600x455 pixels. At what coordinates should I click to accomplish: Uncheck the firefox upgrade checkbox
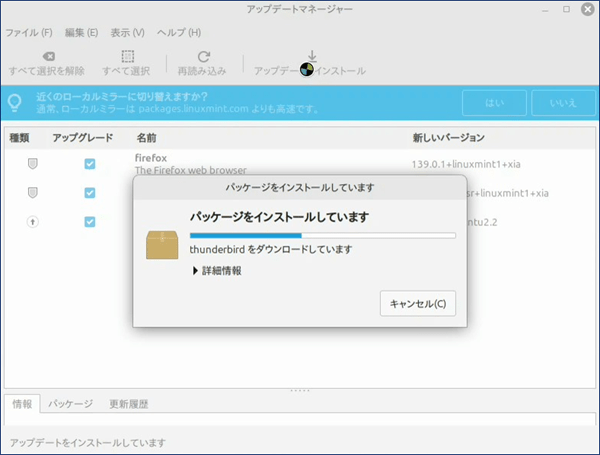(90, 164)
